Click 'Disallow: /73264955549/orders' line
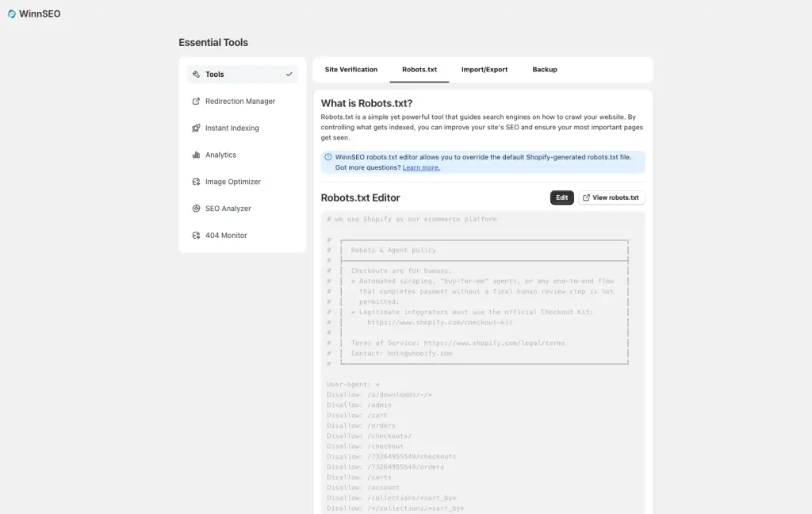The height and width of the screenshot is (514, 812). tap(385, 467)
